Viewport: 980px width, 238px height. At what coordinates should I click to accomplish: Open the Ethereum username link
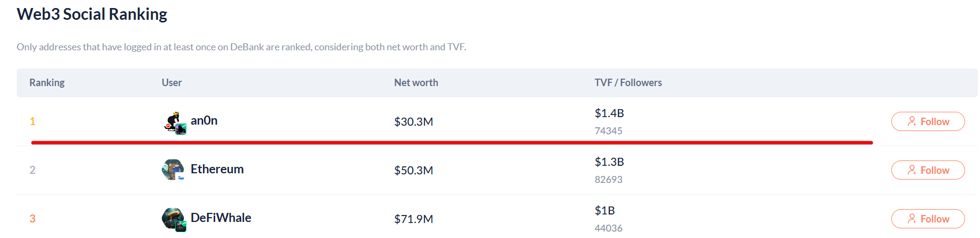[217, 170]
